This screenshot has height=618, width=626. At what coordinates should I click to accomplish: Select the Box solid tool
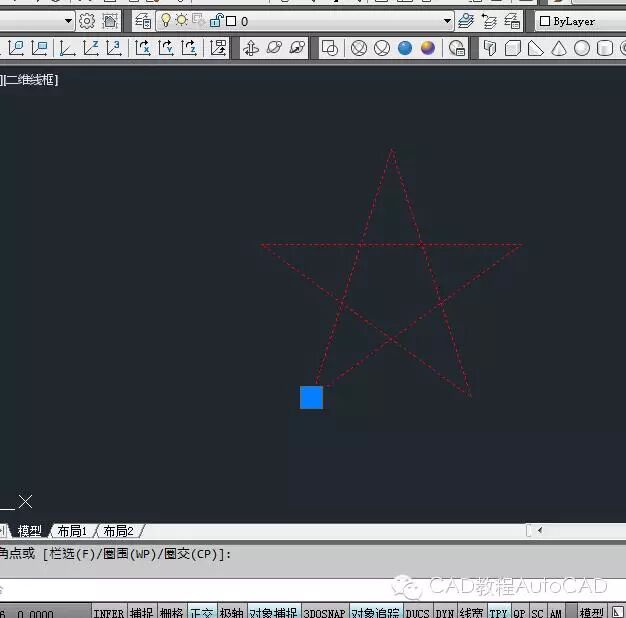(513, 48)
